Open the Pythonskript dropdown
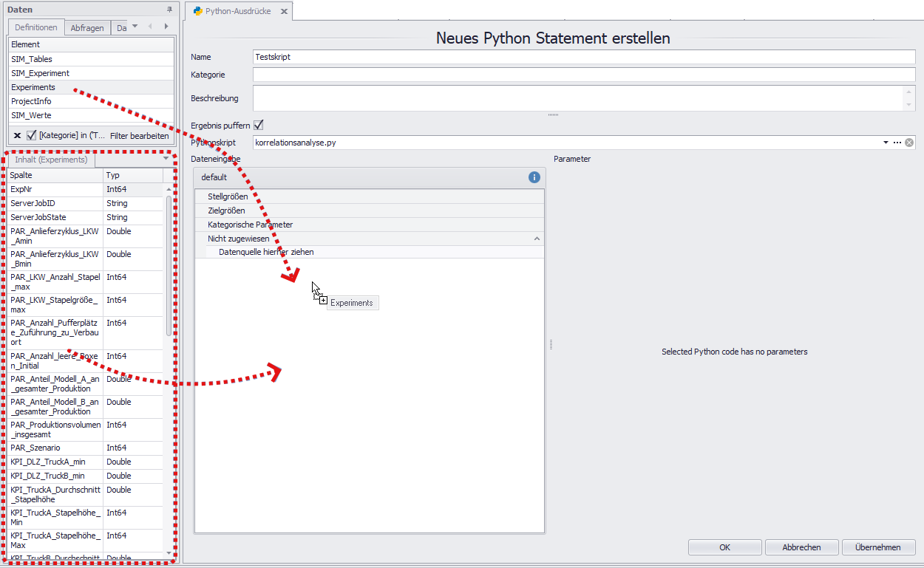The height and width of the screenshot is (568, 924). [x=887, y=142]
